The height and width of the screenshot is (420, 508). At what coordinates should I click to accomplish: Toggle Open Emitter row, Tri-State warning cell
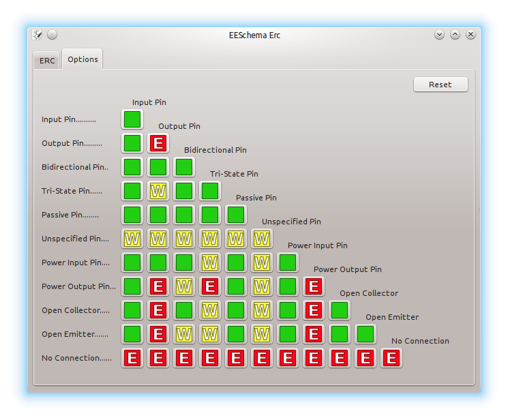coord(210,334)
